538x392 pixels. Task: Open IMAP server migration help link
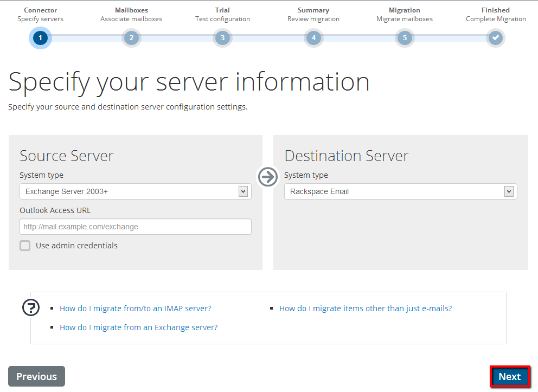135,309
